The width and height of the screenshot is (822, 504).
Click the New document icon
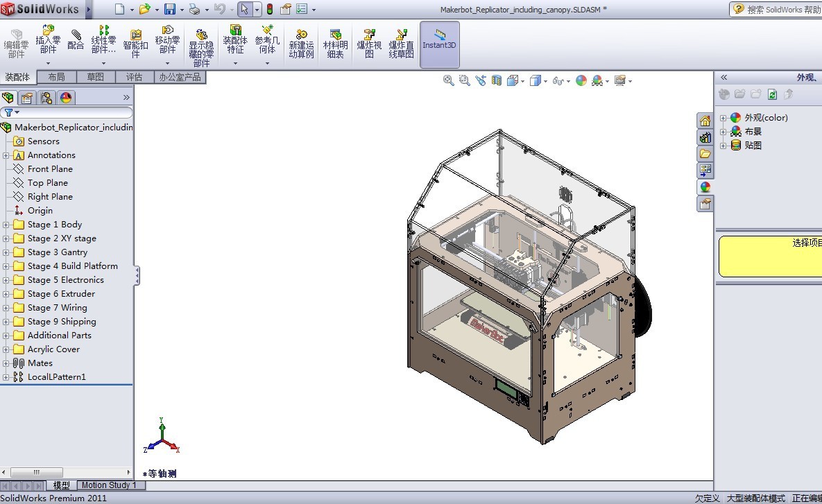120,9
